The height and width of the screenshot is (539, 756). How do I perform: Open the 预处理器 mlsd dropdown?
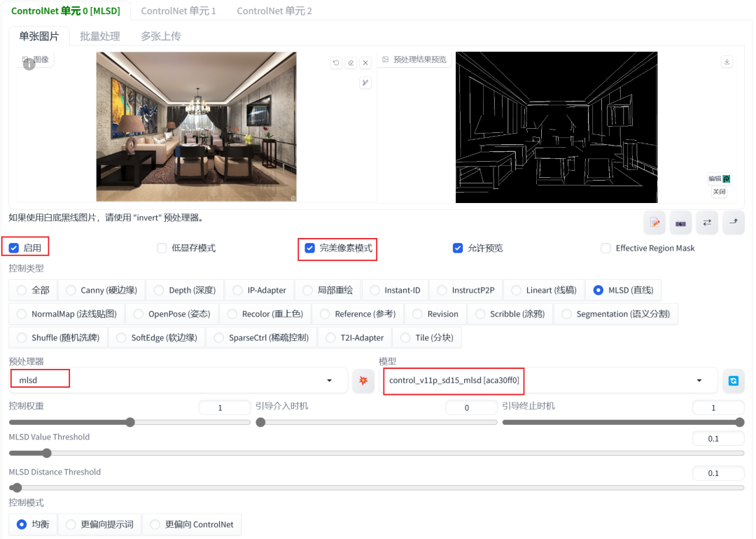coord(178,380)
